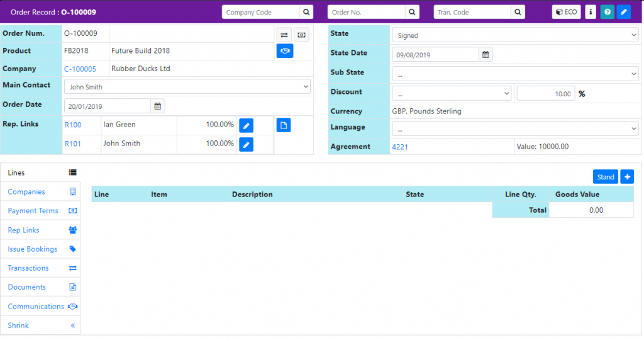Screen dimensions: 644x340
Task: Expand the State dropdown showing Signed
Action: pos(514,35)
